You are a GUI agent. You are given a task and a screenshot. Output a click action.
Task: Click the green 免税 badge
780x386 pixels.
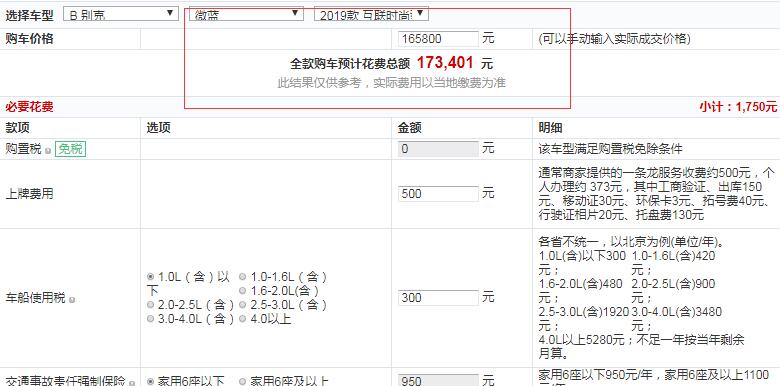[71, 149]
